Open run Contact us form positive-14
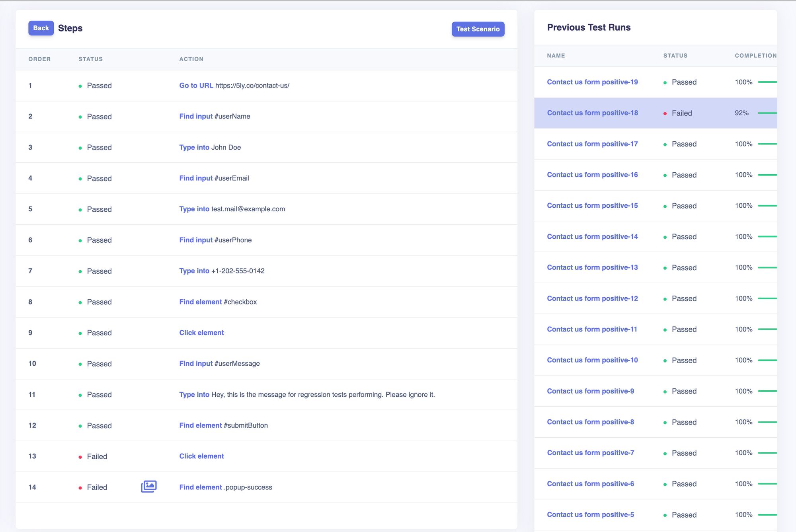 pyautogui.click(x=592, y=237)
